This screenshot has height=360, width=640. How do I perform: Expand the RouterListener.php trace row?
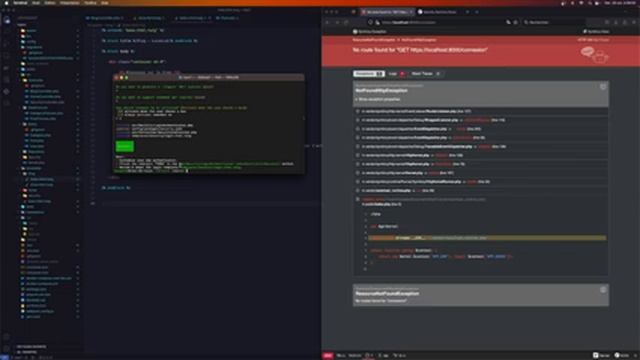480,111
